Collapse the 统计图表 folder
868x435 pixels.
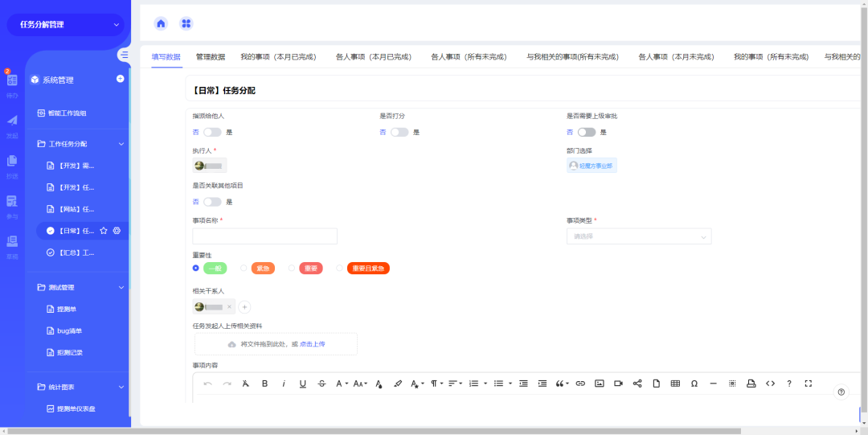pos(121,387)
